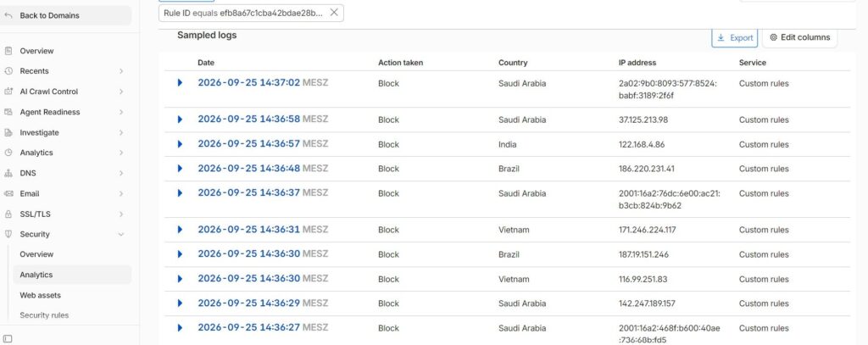Expand the DNS chevron
Screen dimensions: 868x345
pos(120,173)
